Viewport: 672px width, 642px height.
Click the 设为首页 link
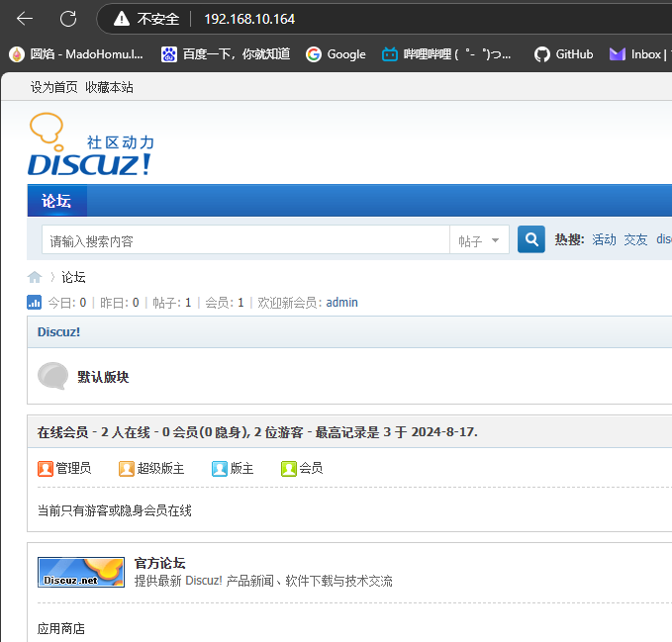(x=54, y=87)
